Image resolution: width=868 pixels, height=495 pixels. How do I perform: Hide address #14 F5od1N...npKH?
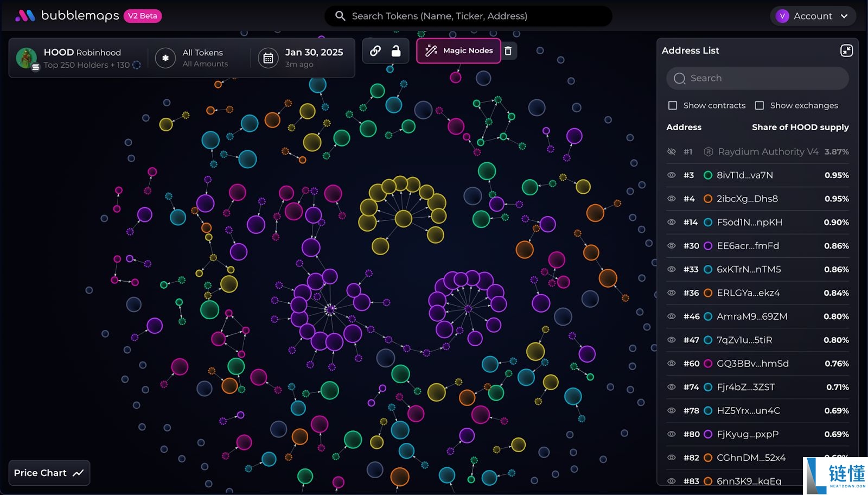tap(672, 222)
